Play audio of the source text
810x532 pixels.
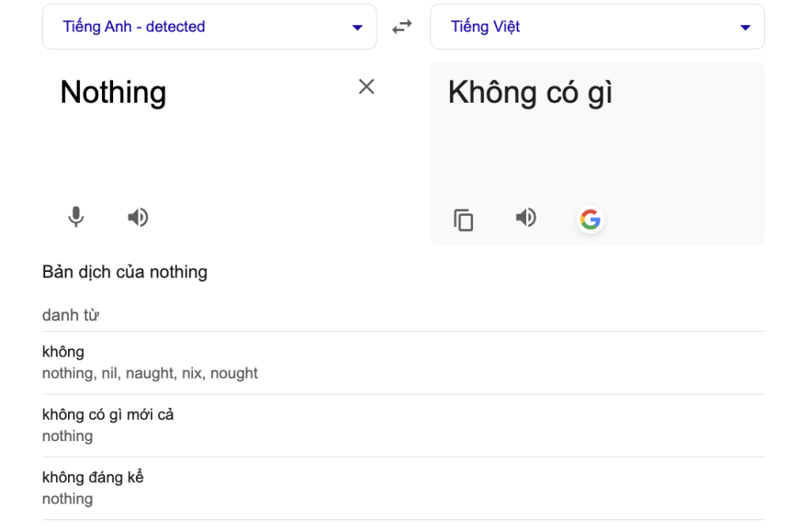[138, 217]
